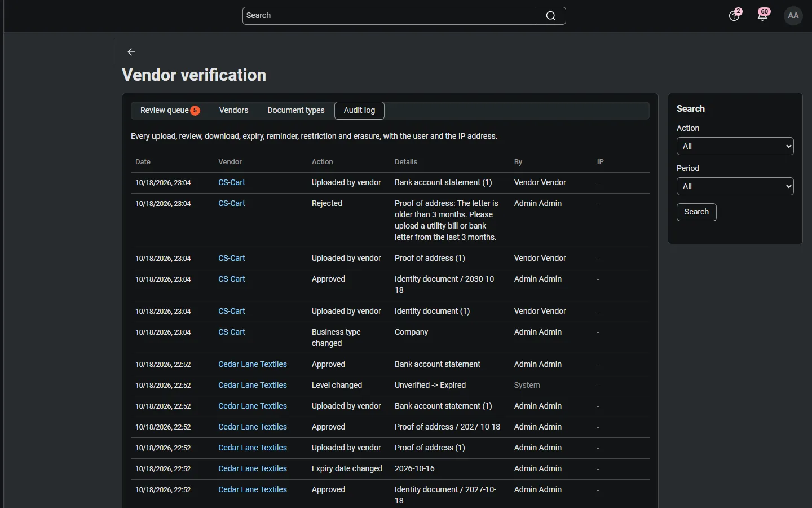The width and height of the screenshot is (812, 508).
Task: Open the Document types tab
Action: coord(296,111)
